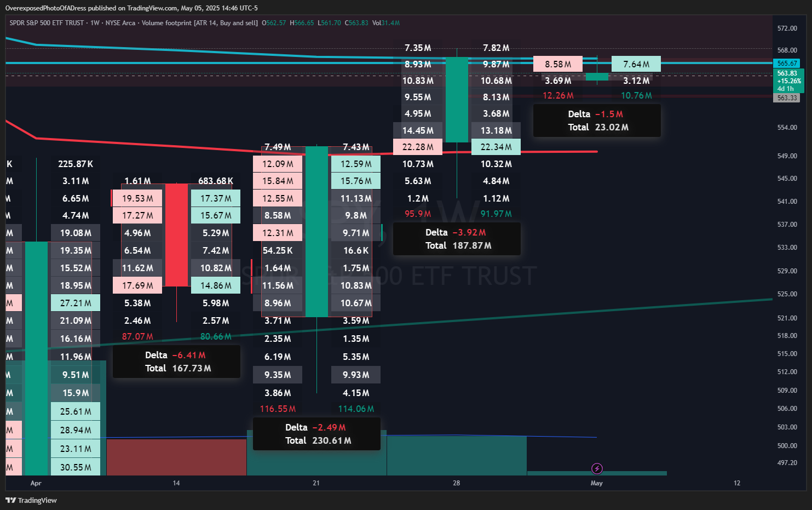
Task: Click the red Apr 14 week candle body
Action: tap(176, 234)
